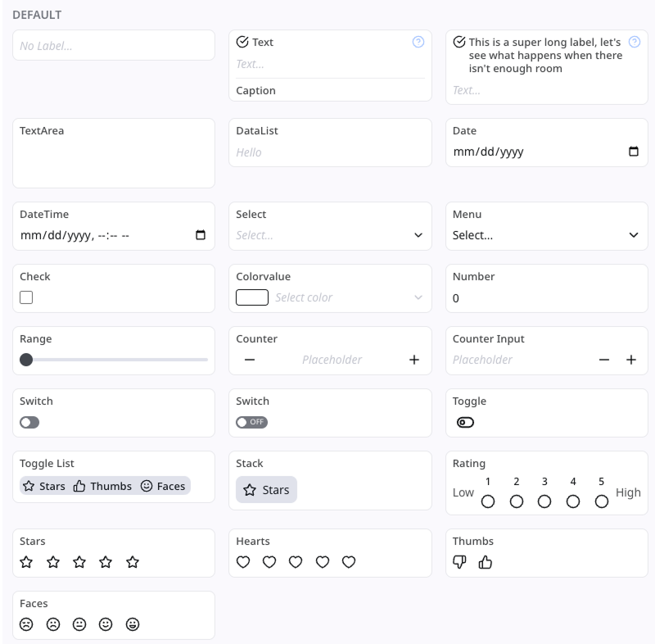Toggle the unlabeled Switch on
Viewport: 655px width, 644px height.
[x=29, y=423]
